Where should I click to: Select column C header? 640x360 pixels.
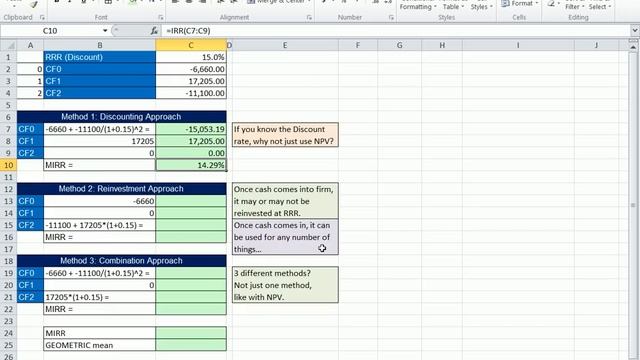click(191, 45)
